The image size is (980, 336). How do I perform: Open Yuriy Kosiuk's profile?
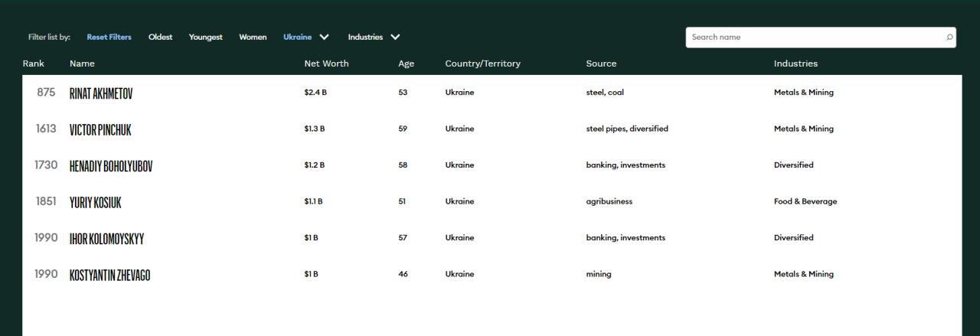(95, 203)
